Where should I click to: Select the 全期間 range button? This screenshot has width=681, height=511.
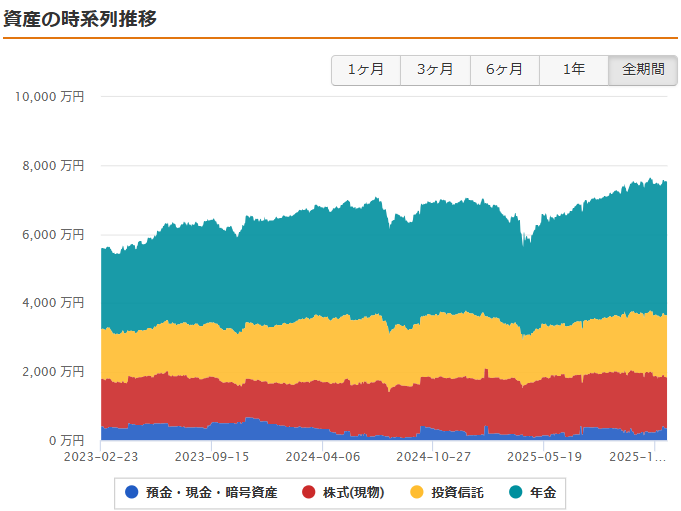[x=642, y=70]
